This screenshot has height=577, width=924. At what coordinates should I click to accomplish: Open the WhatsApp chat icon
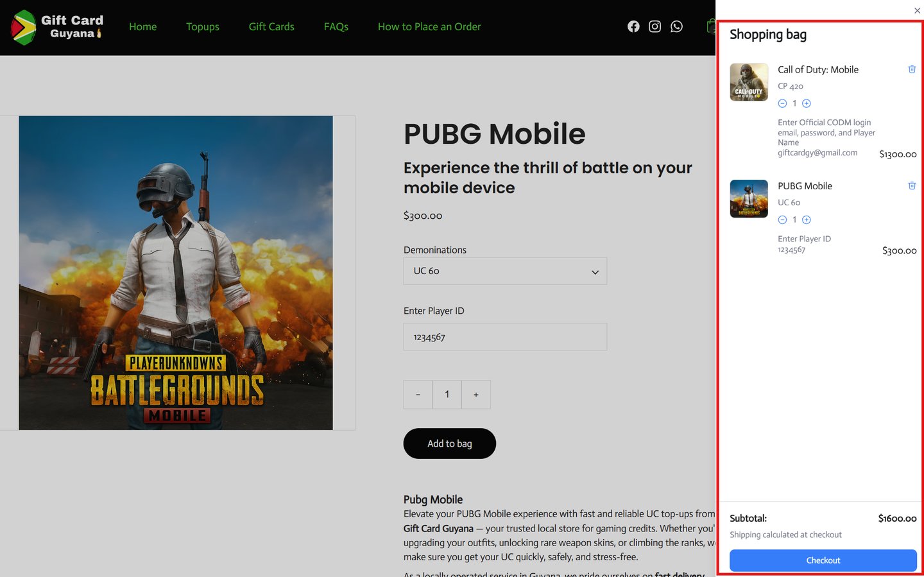point(676,26)
